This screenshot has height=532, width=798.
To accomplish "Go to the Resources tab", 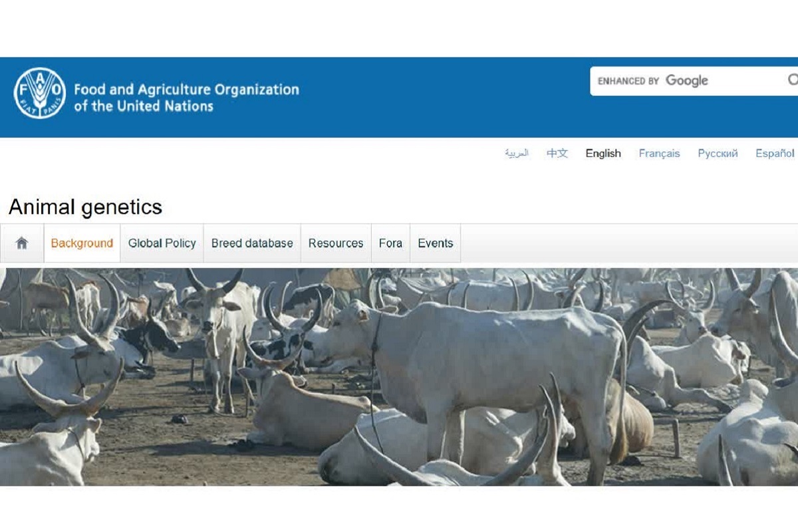I will click(336, 243).
